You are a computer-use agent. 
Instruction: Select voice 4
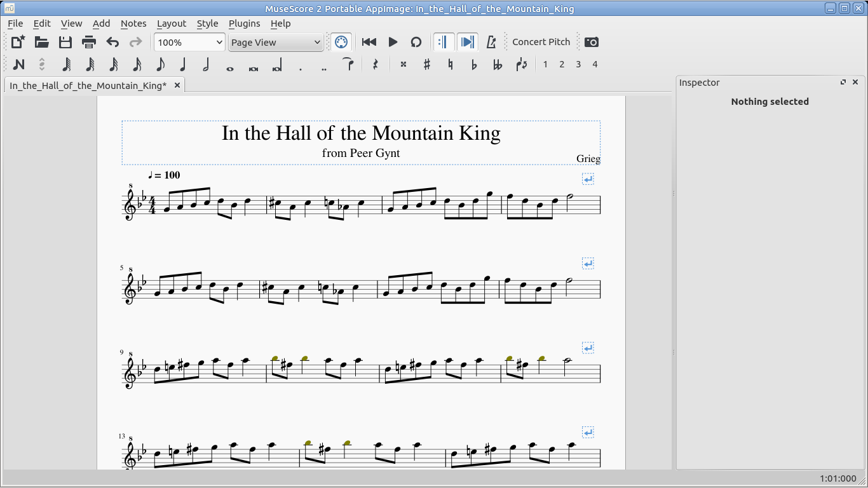(x=595, y=64)
